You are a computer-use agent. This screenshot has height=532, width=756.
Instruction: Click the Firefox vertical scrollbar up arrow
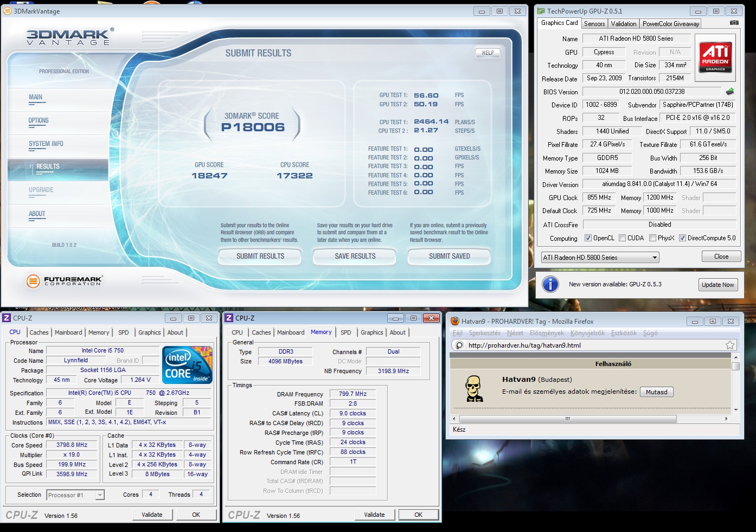(735, 357)
